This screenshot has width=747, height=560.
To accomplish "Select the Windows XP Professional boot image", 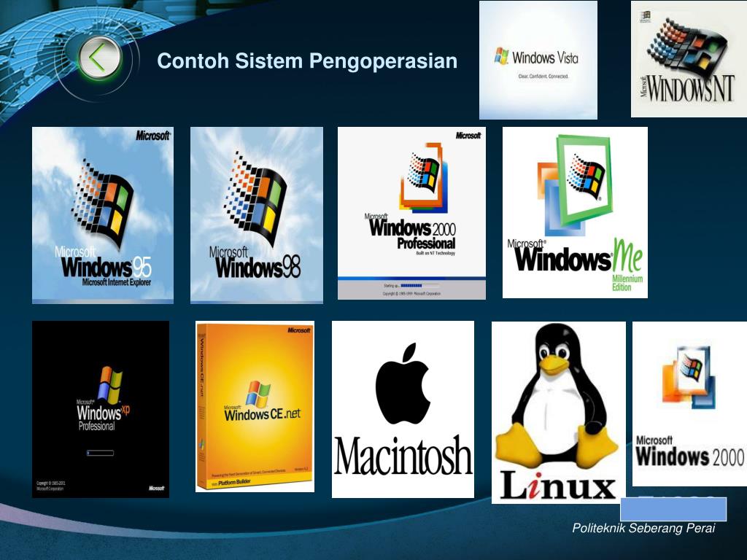I will coord(101,409).
